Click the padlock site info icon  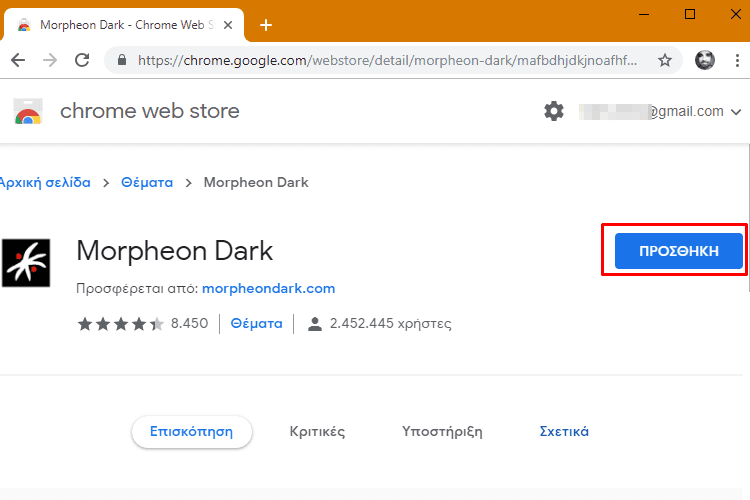[x=122, y=60]
